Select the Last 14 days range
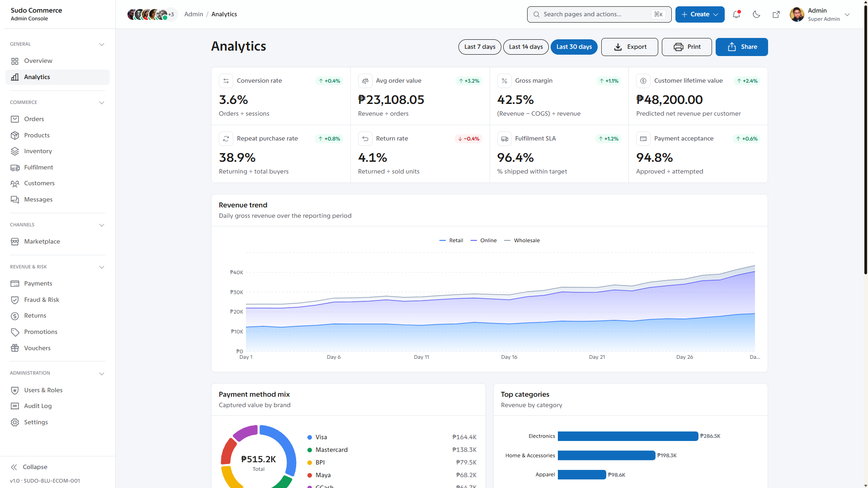The image size is (868, 488). (x=526, y=47)
